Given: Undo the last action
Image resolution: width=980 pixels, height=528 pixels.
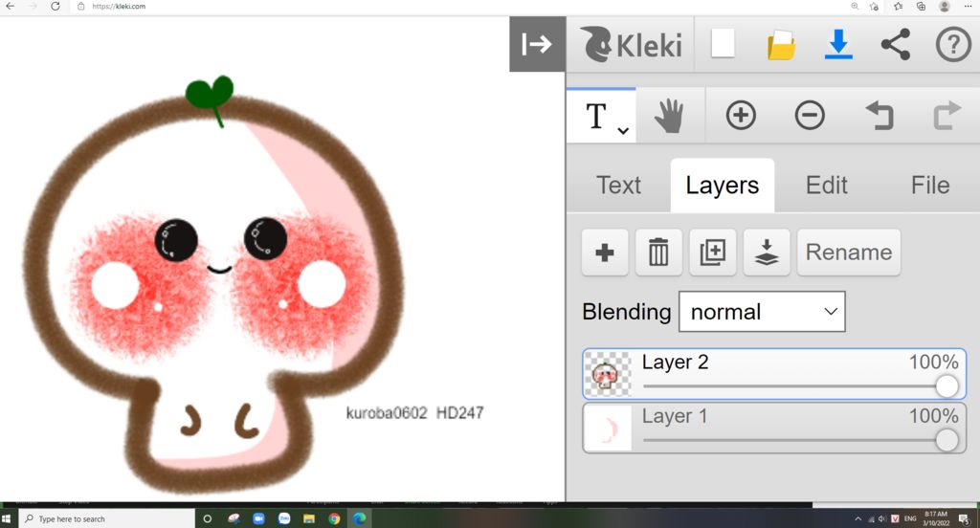Looking at the screenshot, I should point(879,116).
